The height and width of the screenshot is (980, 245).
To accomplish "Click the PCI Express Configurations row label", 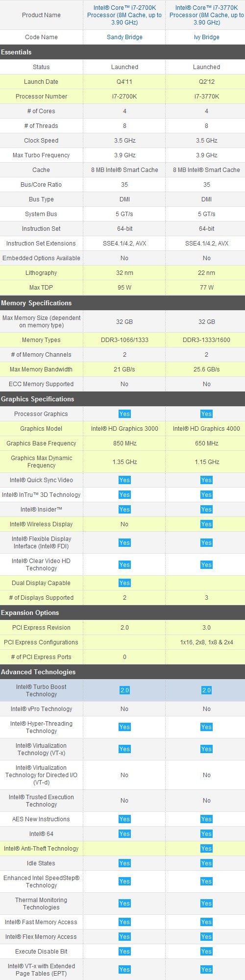I will click(x=41, y=642).
